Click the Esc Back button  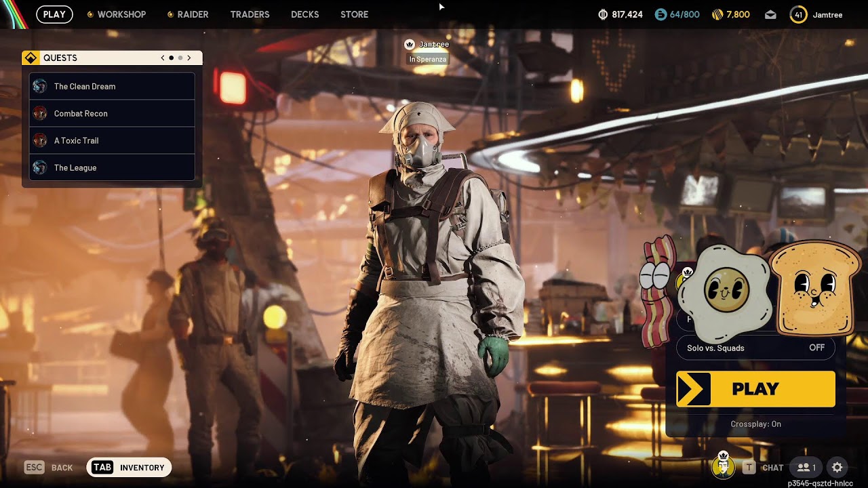coord(49,467)
